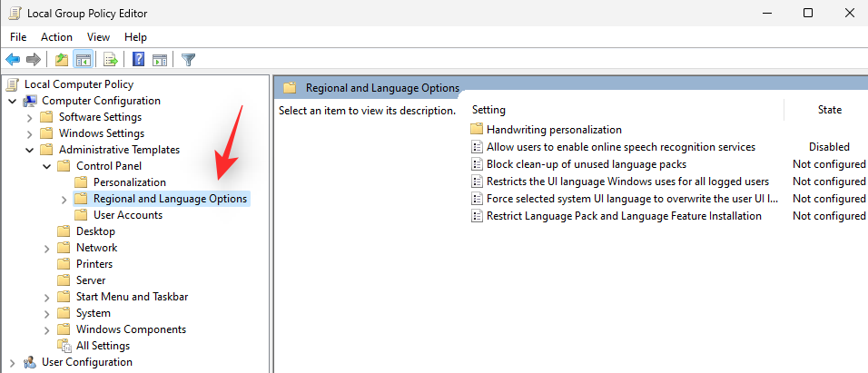This screenshot has height=373, width=868.
Task: Select Local Computer Policy root node
Action: (79, 84)
